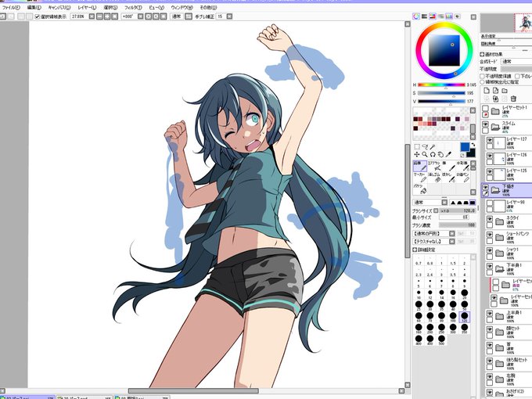Select the zoom magnifier tool

tap(425, 154)
